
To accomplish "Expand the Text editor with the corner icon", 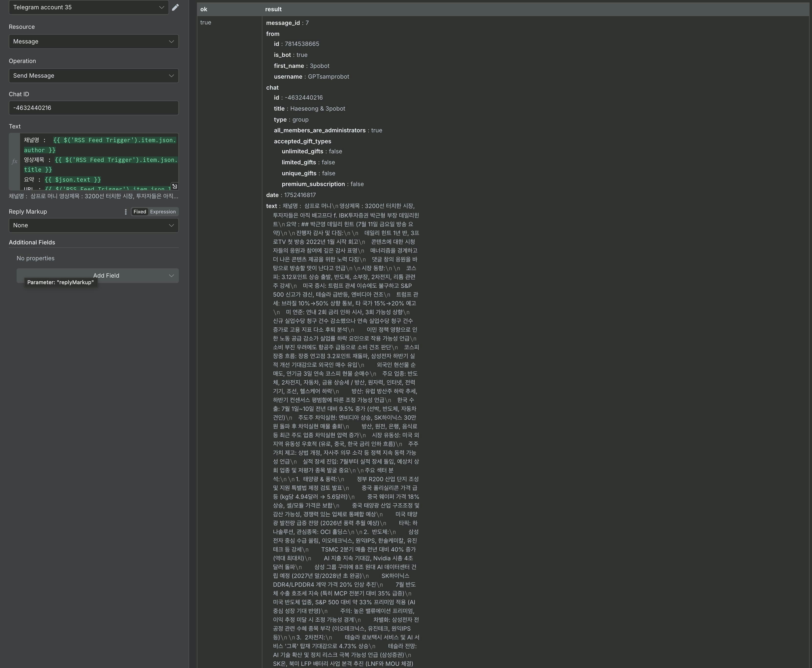I will pos(174,186).
